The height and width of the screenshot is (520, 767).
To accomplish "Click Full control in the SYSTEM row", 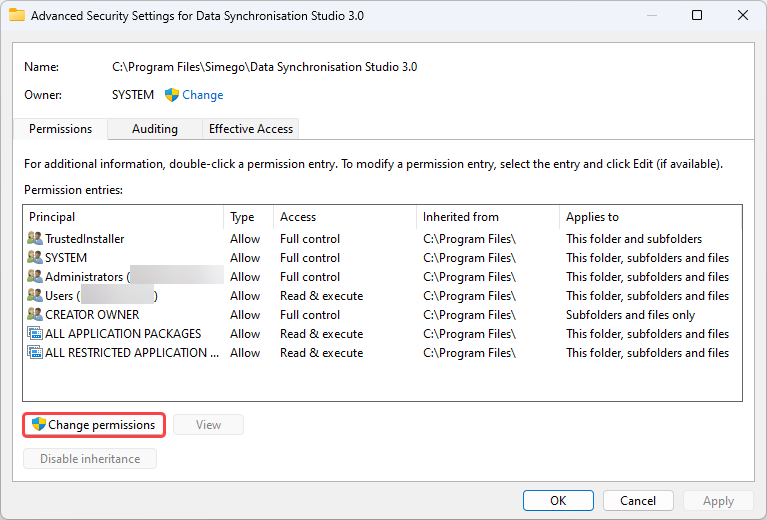I will (x=310, y=257).
